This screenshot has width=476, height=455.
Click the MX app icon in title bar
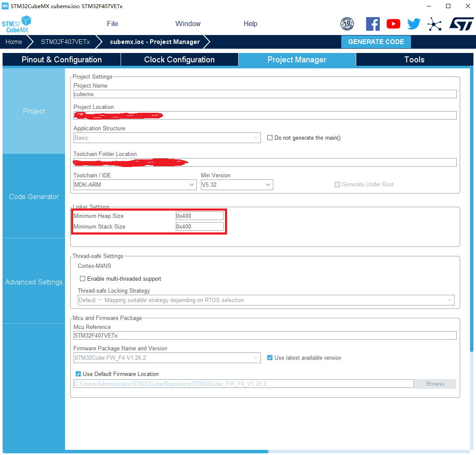click(x=5, y=6)
